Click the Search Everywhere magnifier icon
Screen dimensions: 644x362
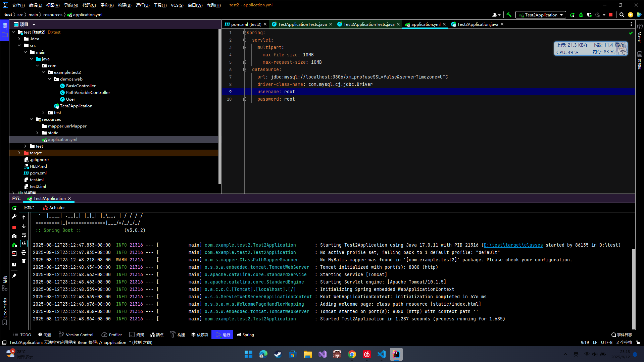(x=622, y=15)
